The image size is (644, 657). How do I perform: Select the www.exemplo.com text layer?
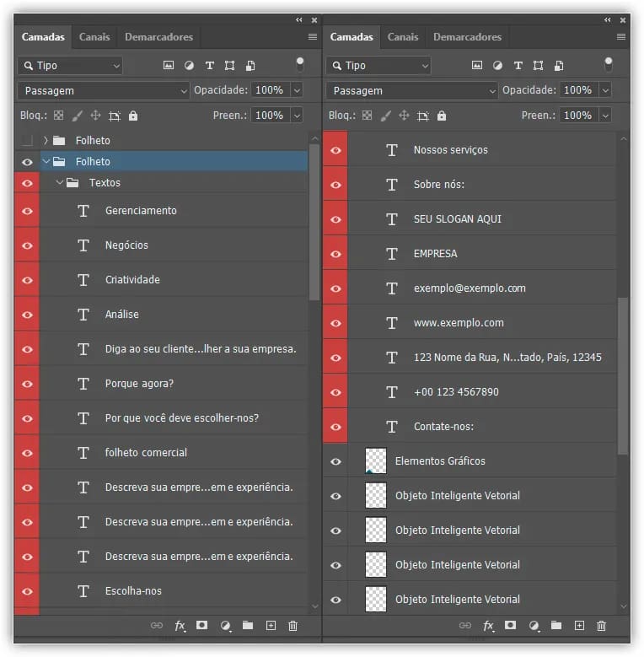click(459, 323)
